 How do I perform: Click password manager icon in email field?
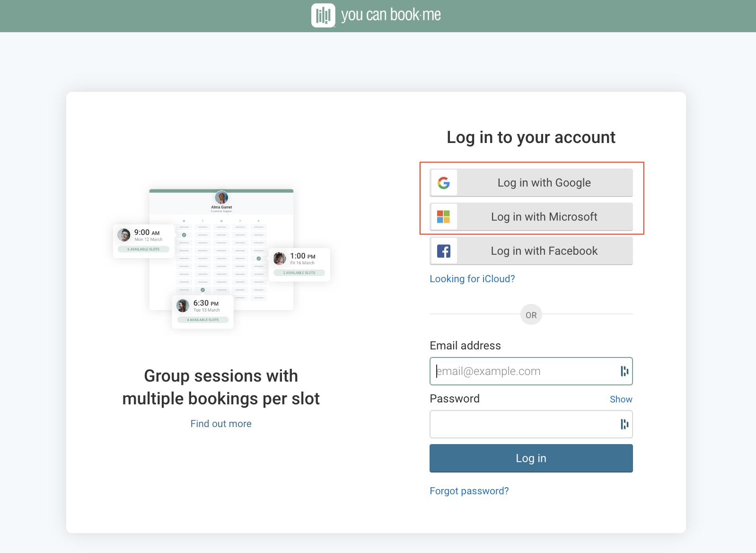click(x=624, y=371)
